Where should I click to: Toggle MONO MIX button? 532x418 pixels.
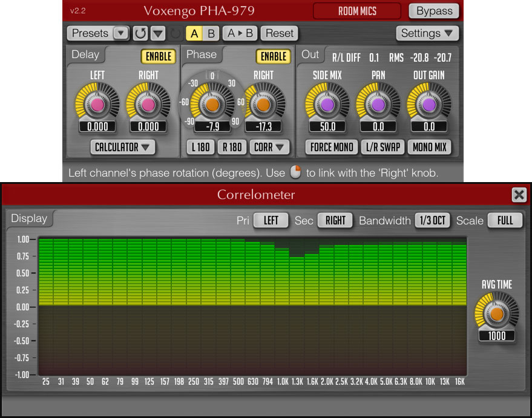430,147
